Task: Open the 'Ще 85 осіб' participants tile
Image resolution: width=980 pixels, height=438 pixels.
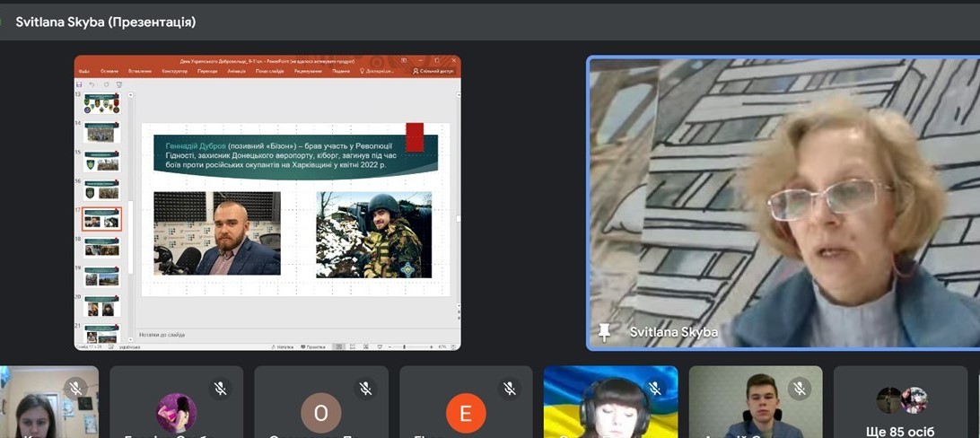Action: point(901,402)
